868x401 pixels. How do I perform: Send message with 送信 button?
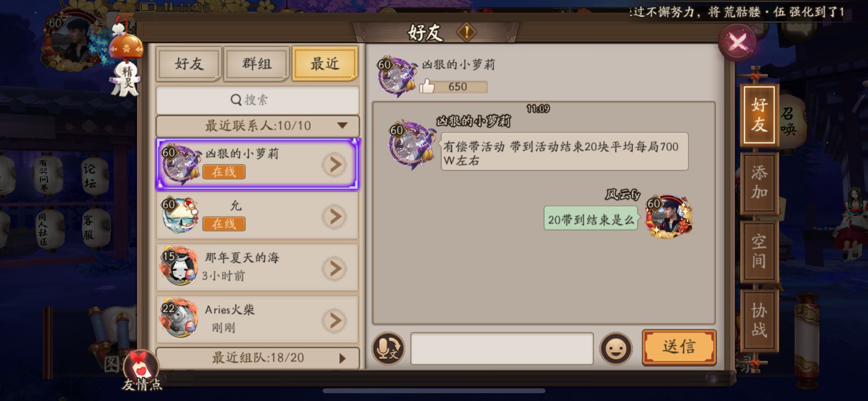[679, 347]
